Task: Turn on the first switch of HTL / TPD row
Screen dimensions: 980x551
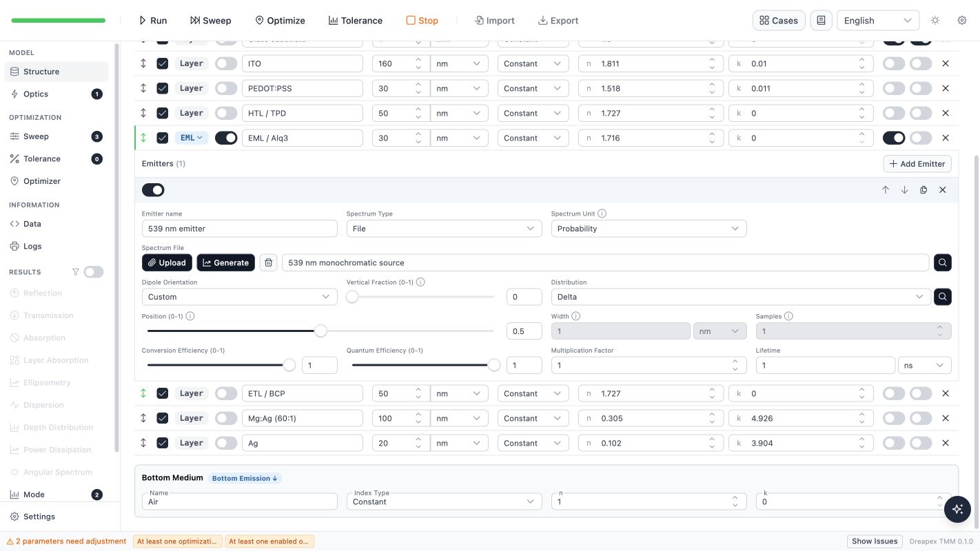Action: click(894, 113)
